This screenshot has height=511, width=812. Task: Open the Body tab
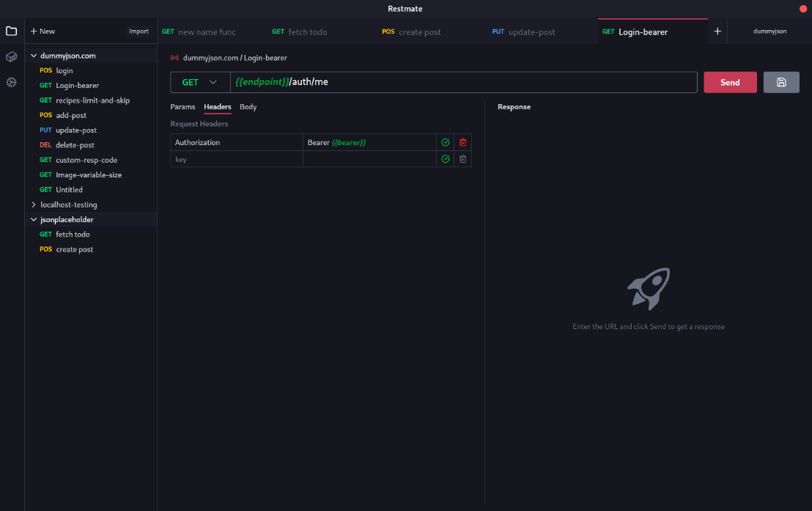click(248, 107)
